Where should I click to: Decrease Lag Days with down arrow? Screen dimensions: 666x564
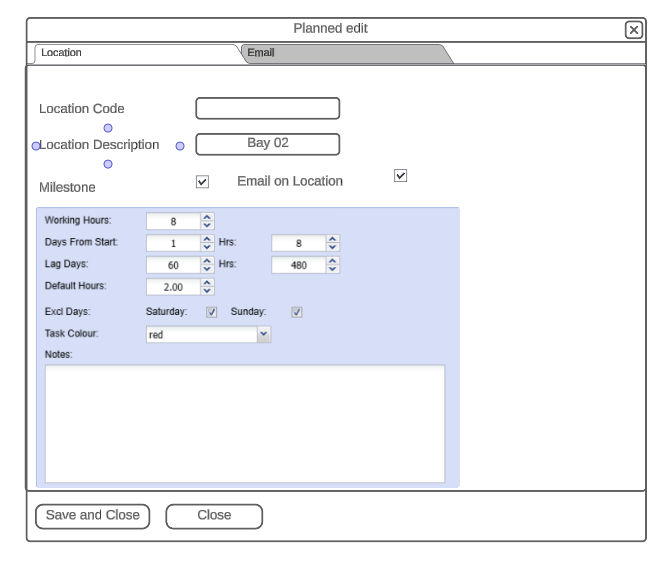point(207,269)
